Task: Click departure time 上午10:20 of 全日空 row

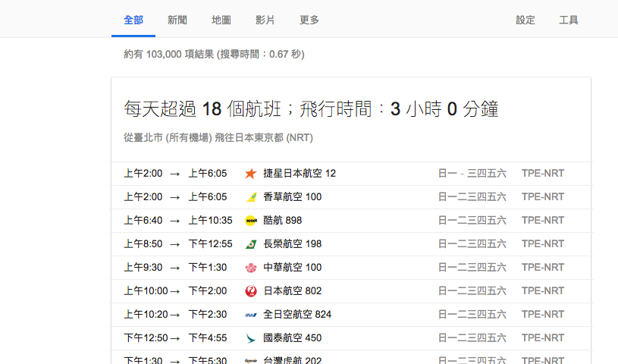Action: point(146,315)
